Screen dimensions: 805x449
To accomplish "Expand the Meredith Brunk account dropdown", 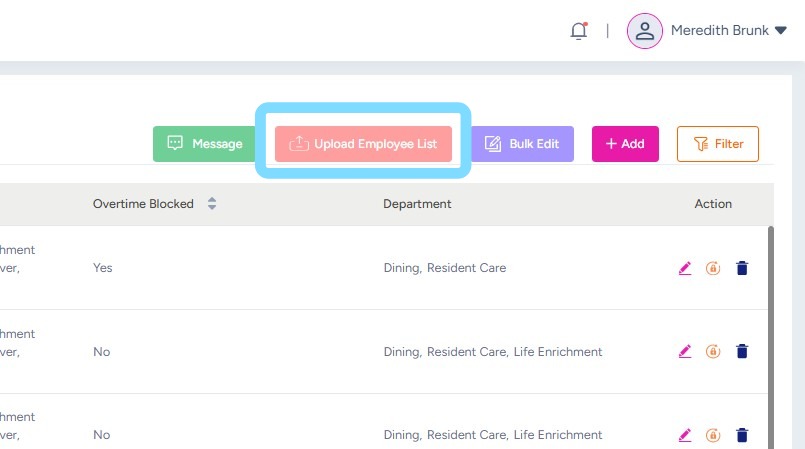I will pyautogui.click(x=781, y=31).
